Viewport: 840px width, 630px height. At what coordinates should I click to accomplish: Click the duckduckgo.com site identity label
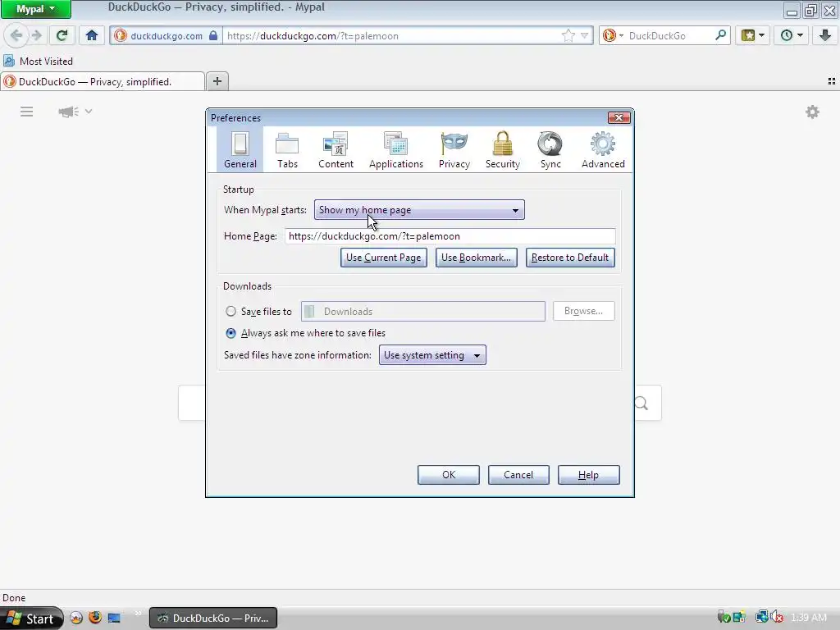pyautogui.click(x=166, y=36)
